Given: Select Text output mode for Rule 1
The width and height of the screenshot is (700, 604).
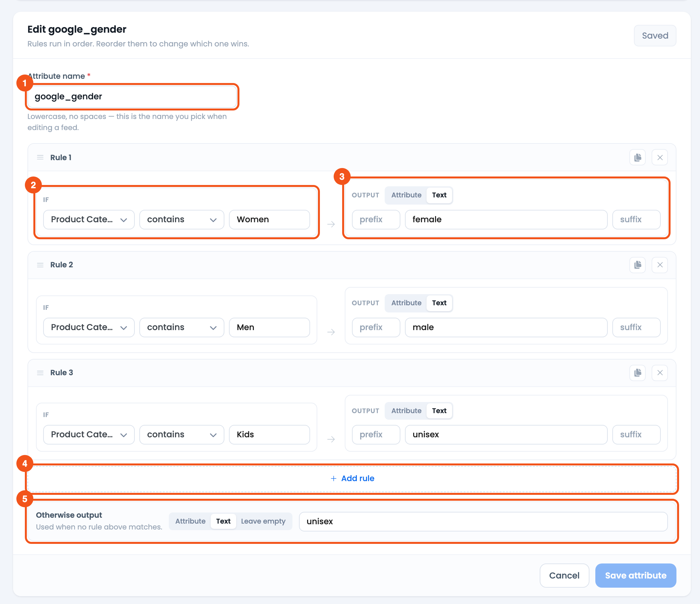Looking at the screenshot, I should coord(439,195).
